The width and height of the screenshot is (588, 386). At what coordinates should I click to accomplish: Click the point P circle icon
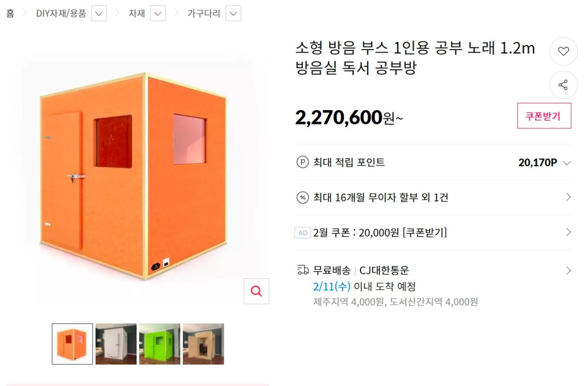click(302, 162)
